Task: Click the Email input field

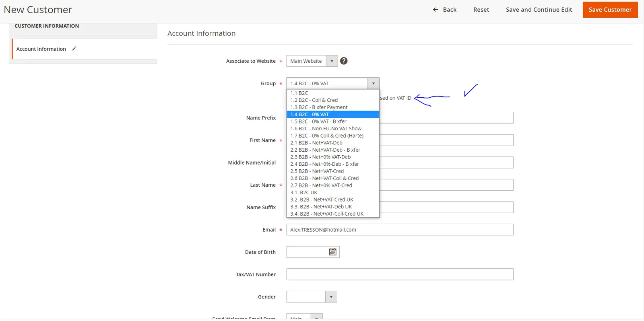Action: click(400, 230)
